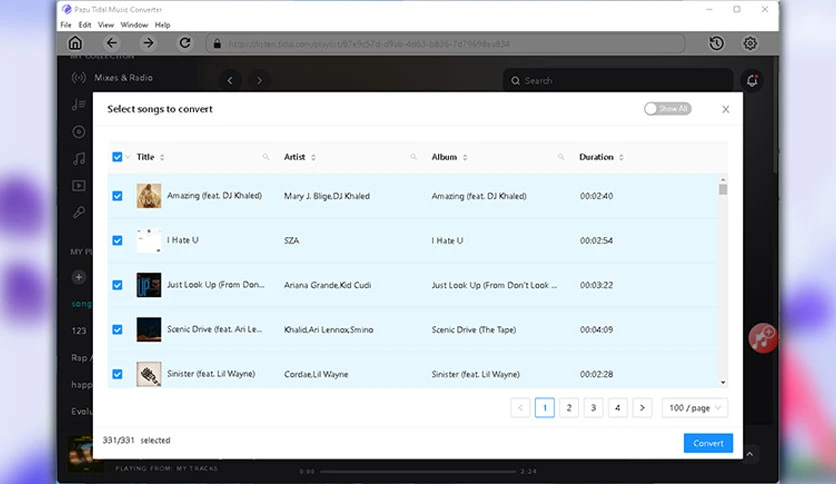
Task: Go back with the left arrow toolbar icon
Action: pos(111,43)
